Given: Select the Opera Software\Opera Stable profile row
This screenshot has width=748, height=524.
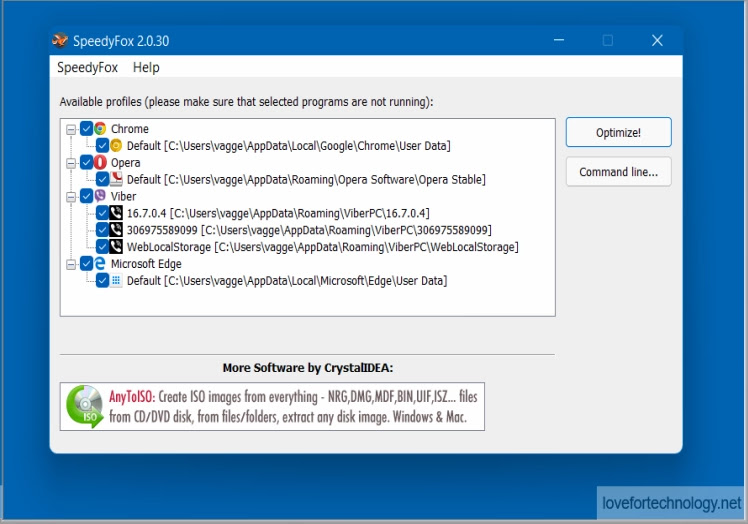Looking at the screenshot, I should pyautogui.click(x=306, y=179).
